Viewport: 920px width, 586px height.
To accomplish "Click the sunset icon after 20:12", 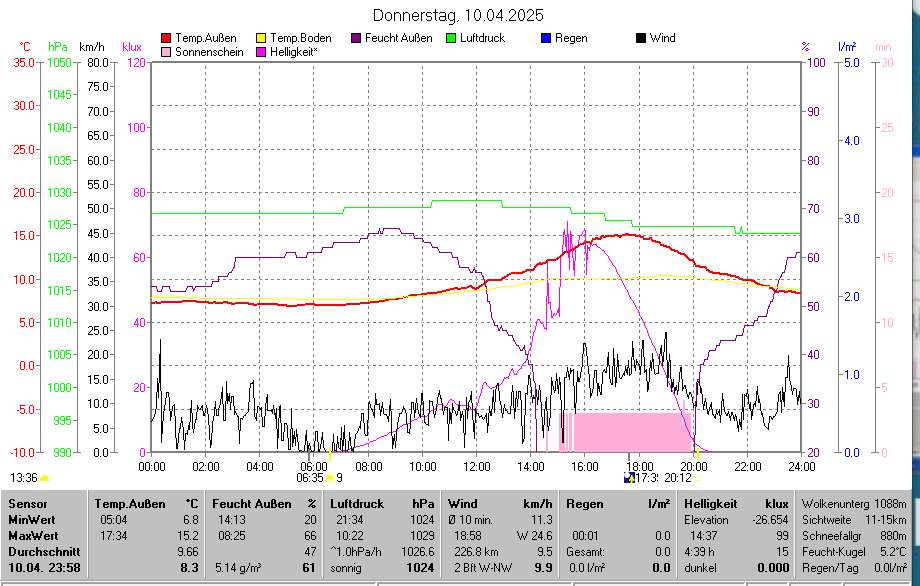I will [698, 478].
